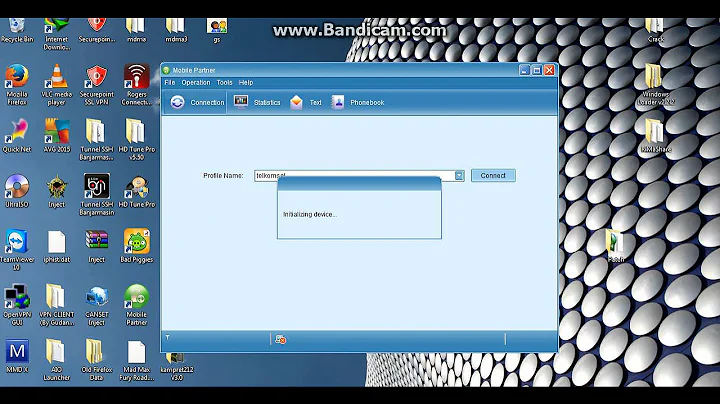Select the VPN CLIENT folder icon
The width and height of the screenshot is (720, 404).
tap(56, 305)
